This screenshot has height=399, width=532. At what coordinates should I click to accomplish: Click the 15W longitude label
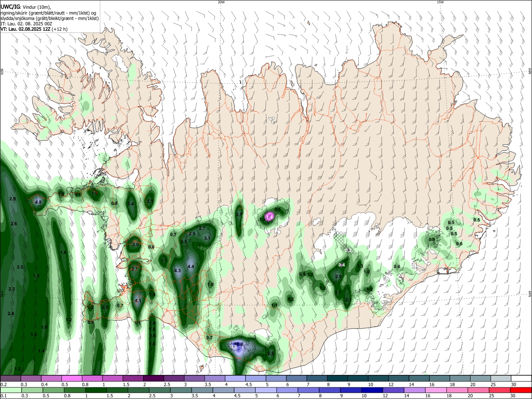(x=440, y=2)
